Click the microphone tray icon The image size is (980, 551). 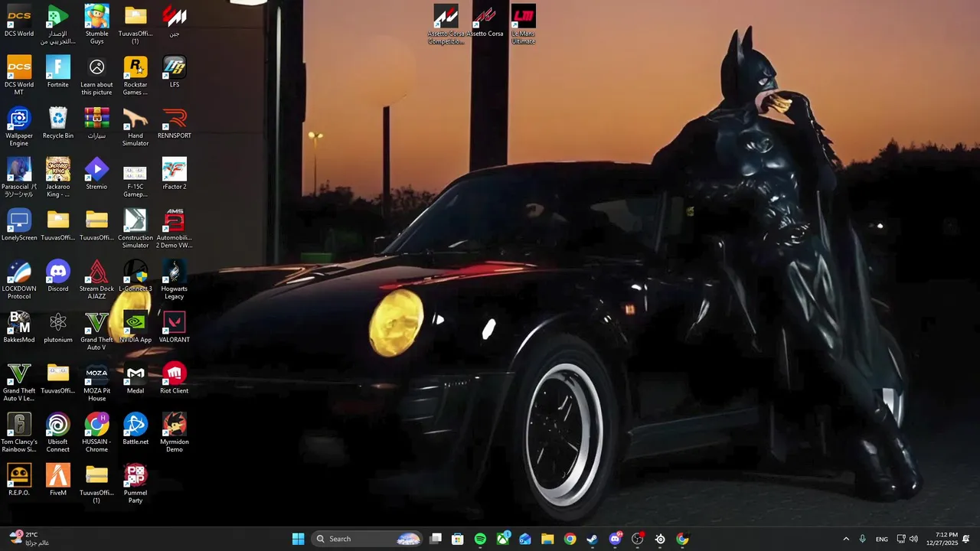tap(863, 539)
